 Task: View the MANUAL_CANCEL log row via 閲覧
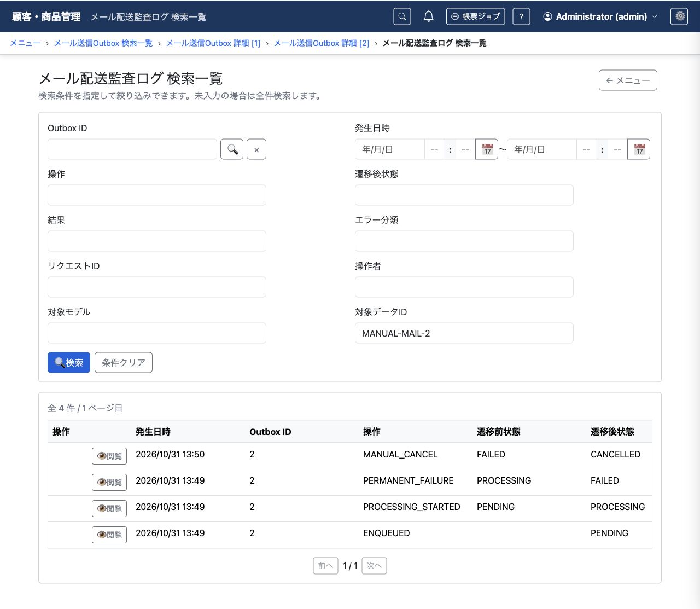pos(109,456)
